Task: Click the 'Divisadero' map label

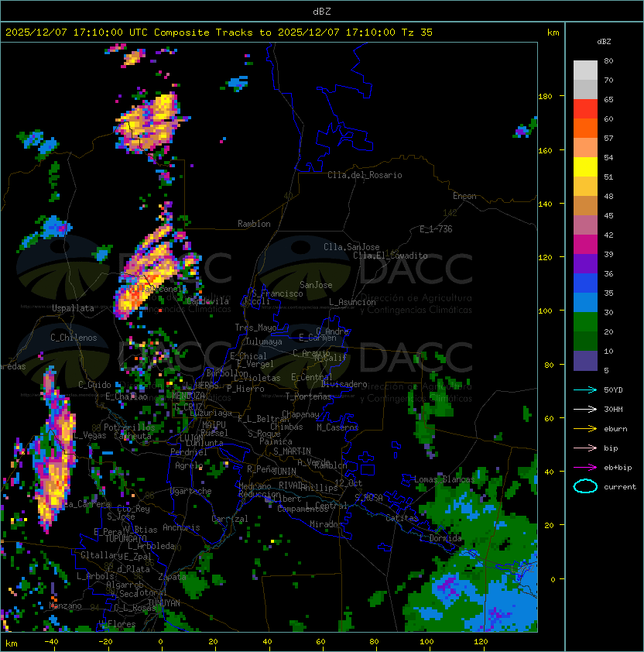Action: 344,384
